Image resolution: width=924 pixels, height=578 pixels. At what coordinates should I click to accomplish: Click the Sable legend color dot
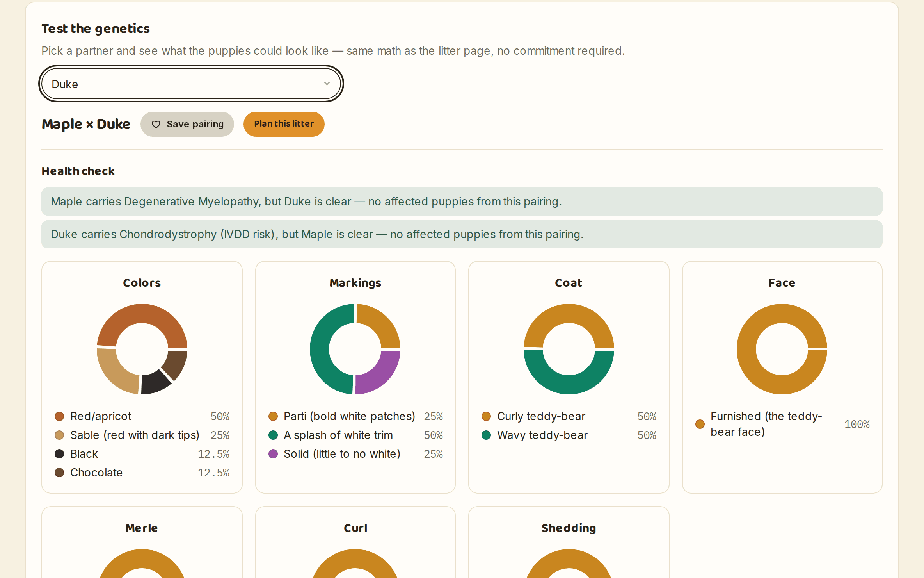point(59,435)
